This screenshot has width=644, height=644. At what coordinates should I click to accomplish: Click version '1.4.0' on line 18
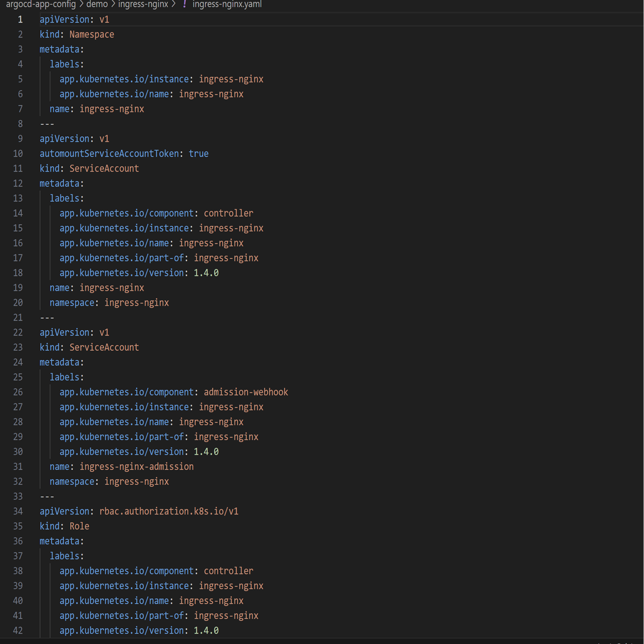pyautogui.click(x=206, y=272)
